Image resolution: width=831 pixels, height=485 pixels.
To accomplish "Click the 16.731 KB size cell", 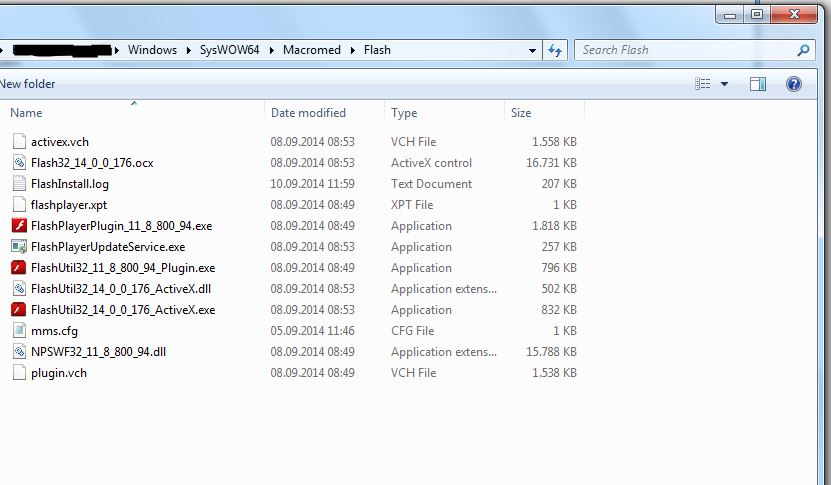I will (x=551, y=163).
